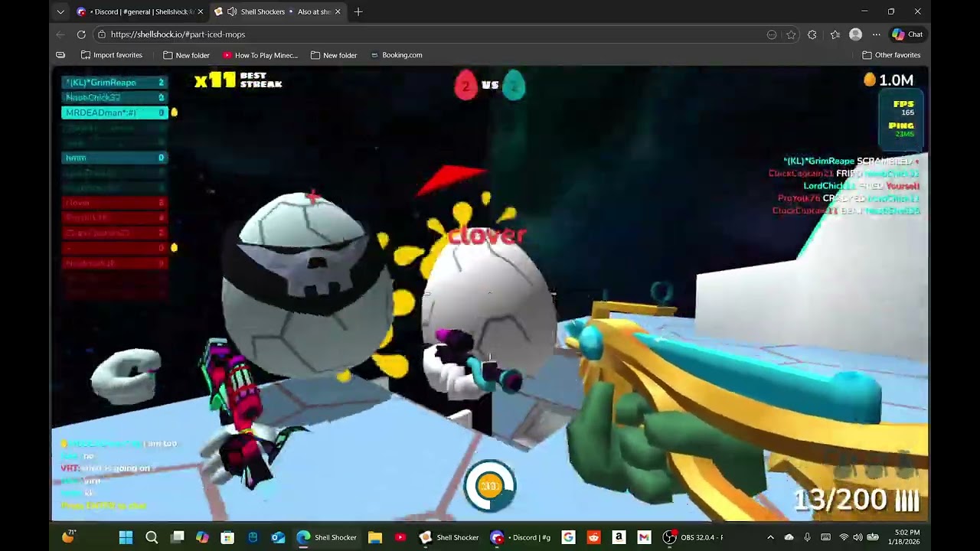This screenshot has height=551, width=980.
Task: Go back using the browser back arrow
Action: 60,34
